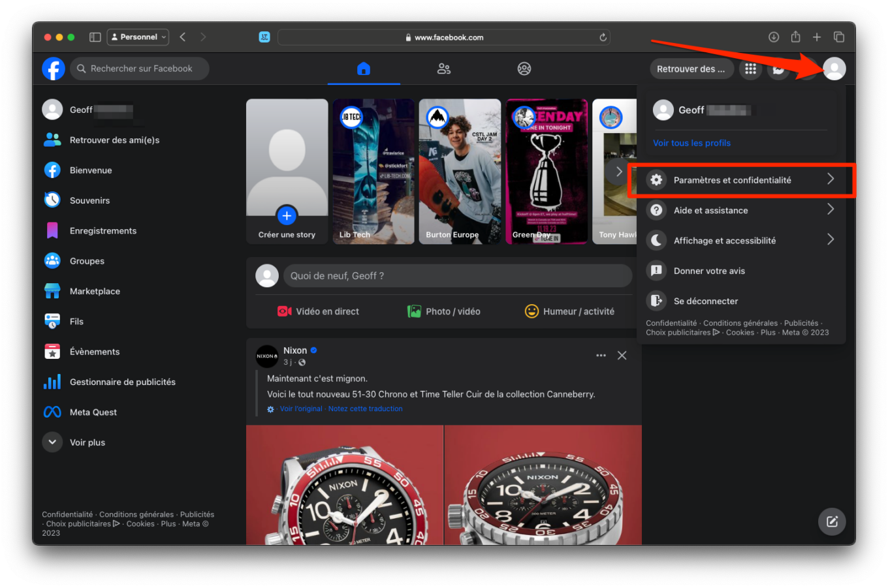The height and width of the screenshot is (588, 888).
Task: Open the apps grid menu icon
Action: [x=751, y=69]
